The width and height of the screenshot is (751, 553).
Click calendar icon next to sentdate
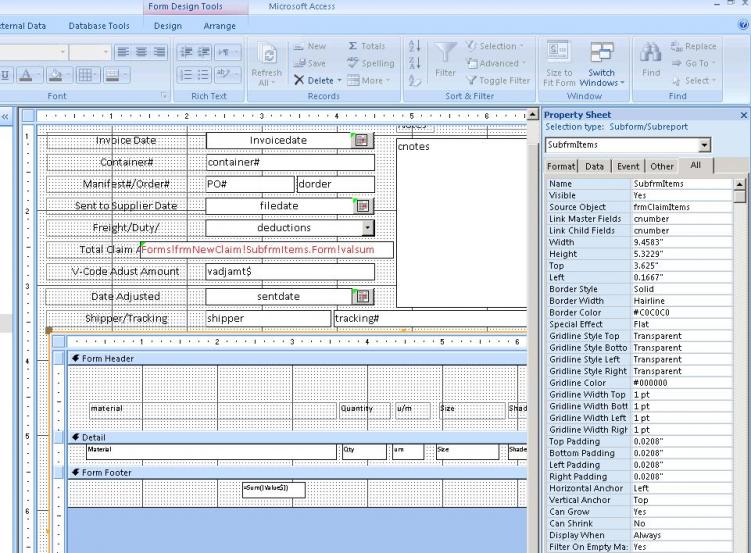362,296
